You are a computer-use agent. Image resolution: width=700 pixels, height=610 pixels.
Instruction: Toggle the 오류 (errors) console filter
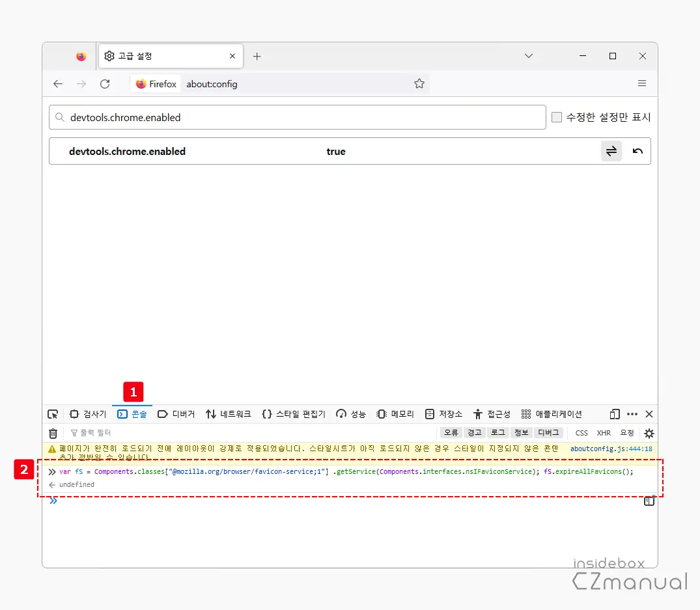click(x=451, y=433)
